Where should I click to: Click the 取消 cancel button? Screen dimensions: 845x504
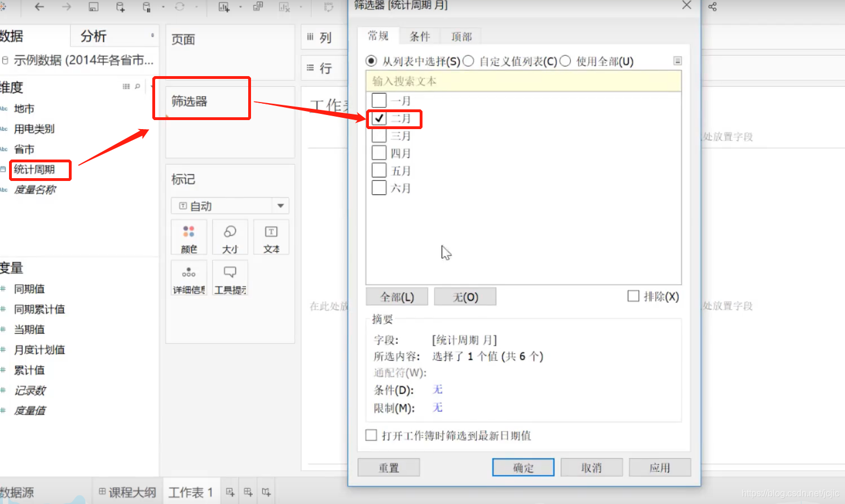click(592, 467)
